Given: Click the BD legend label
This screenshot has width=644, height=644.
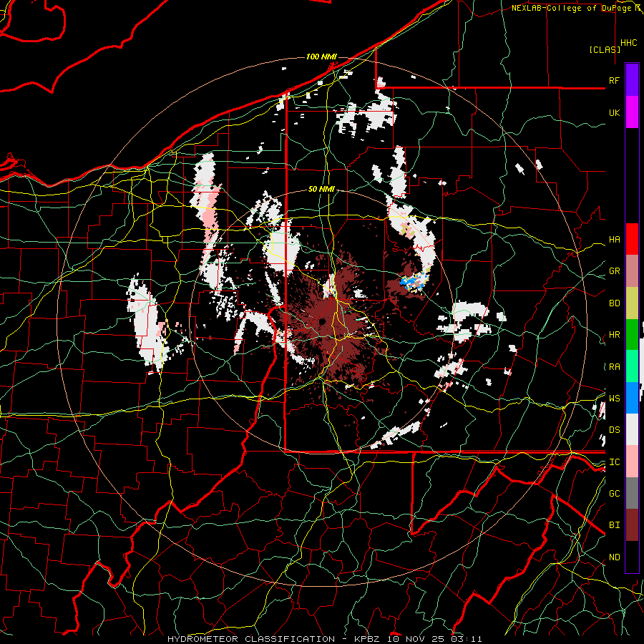Looking at the screenshot, I should [614, 303].
